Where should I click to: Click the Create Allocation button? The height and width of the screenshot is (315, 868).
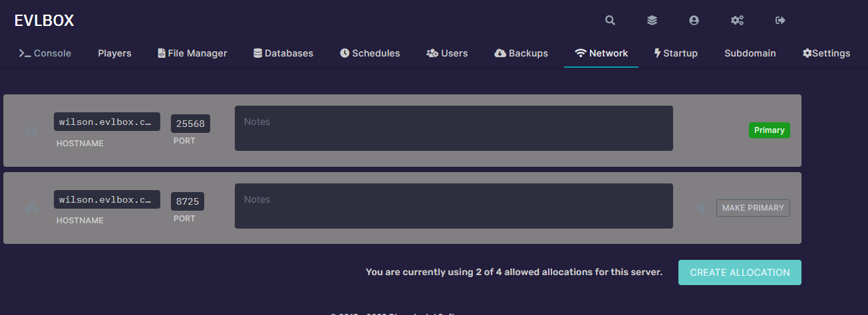click(740, 272)
